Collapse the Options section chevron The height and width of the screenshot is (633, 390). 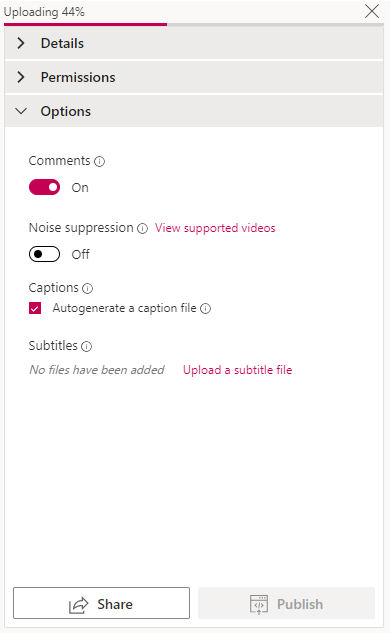pyautogui.click(x=21, y=111)
